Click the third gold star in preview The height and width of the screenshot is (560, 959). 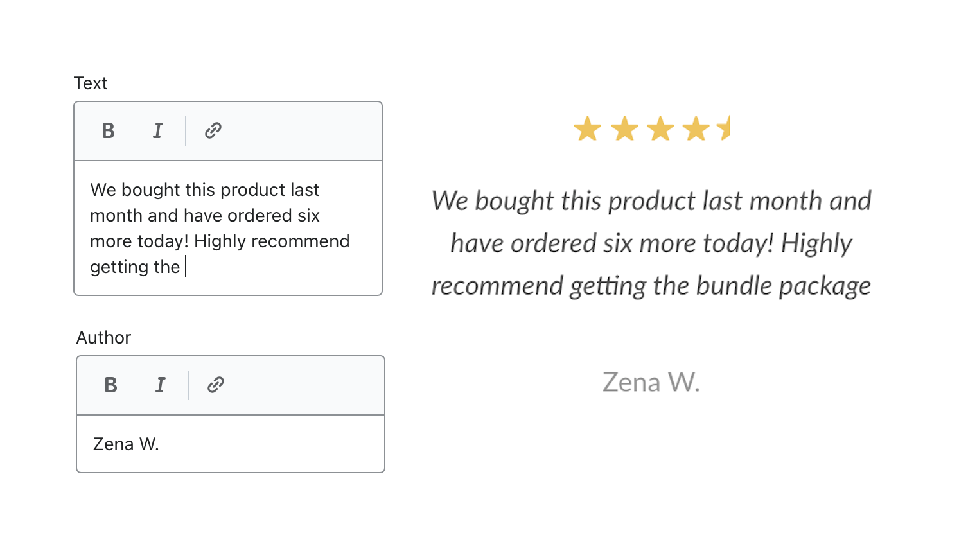[660, 128]
